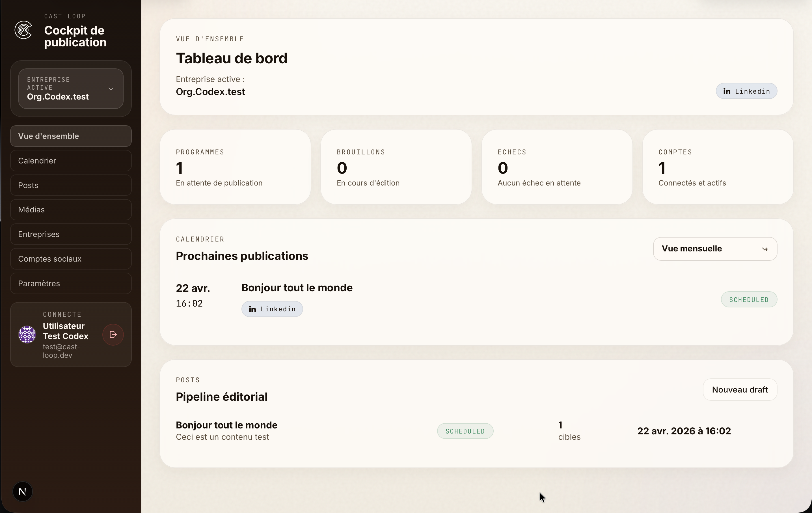812x513 pixels.
Task: Click the 1 cibles count
Action: click(x=569, y=431)
